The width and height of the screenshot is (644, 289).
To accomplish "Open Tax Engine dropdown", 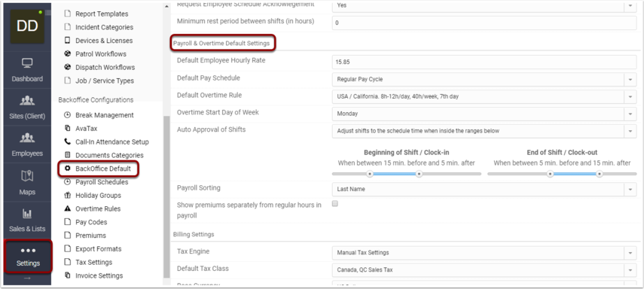I will pyautogui.click(x=484, y=252).
